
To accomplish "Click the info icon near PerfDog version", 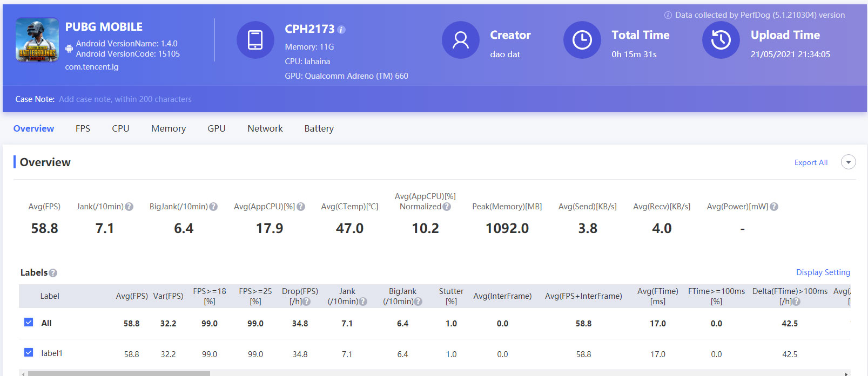I will click(668, 15).
